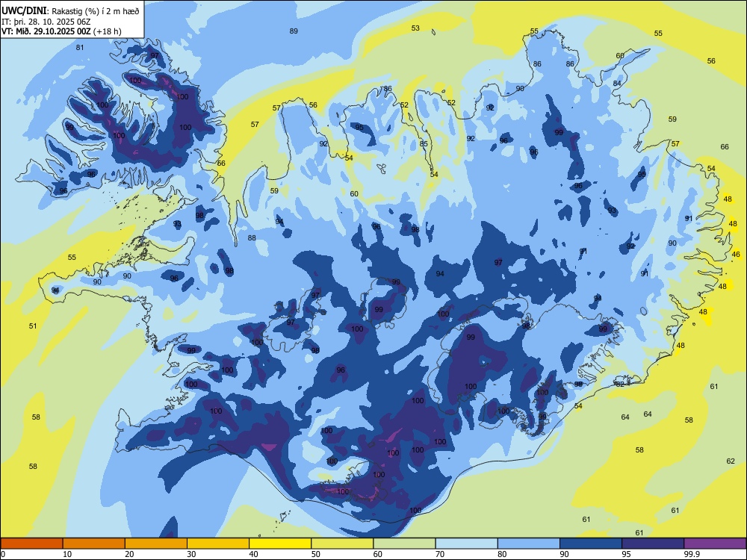This screenshot has width=747, height=560.
Task: Click the humidity value '81' on the map
Action: click(80, 48)
